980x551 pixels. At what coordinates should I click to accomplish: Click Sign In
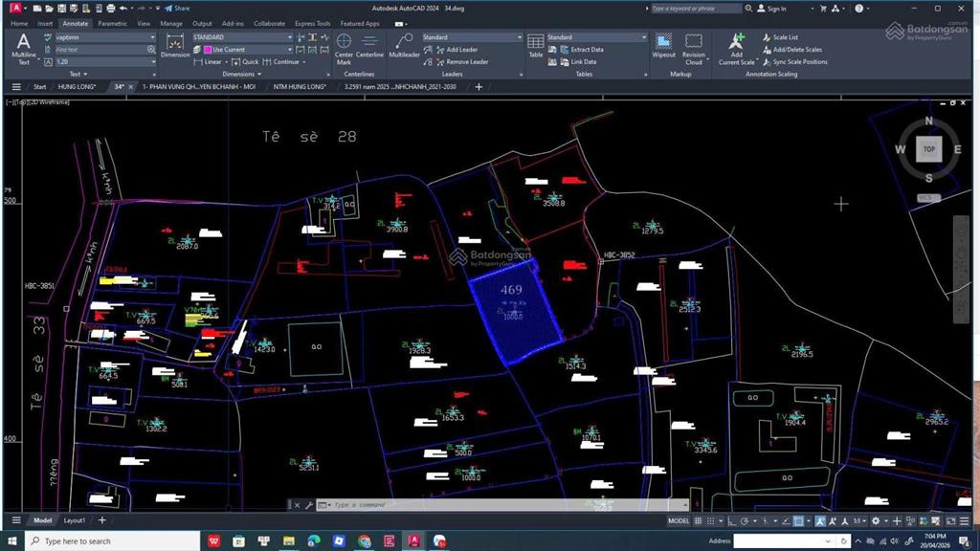tap(772, 9)
